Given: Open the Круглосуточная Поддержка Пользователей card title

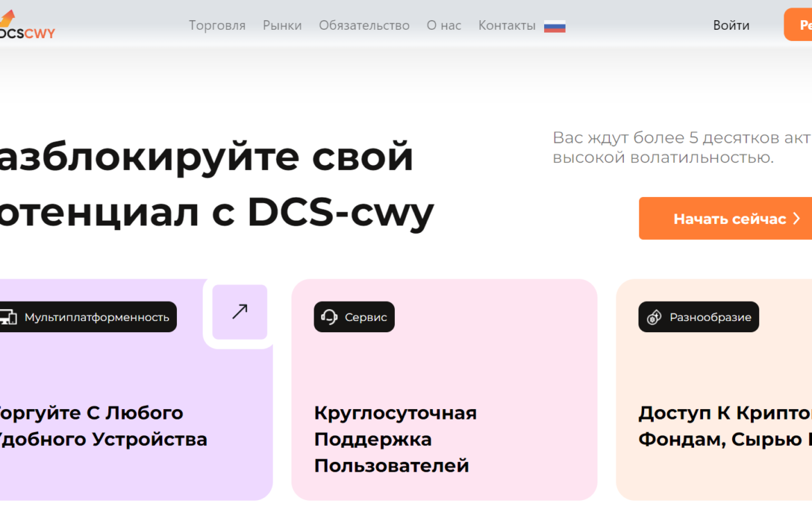Looking at the screenshot, I should [395, 439].
